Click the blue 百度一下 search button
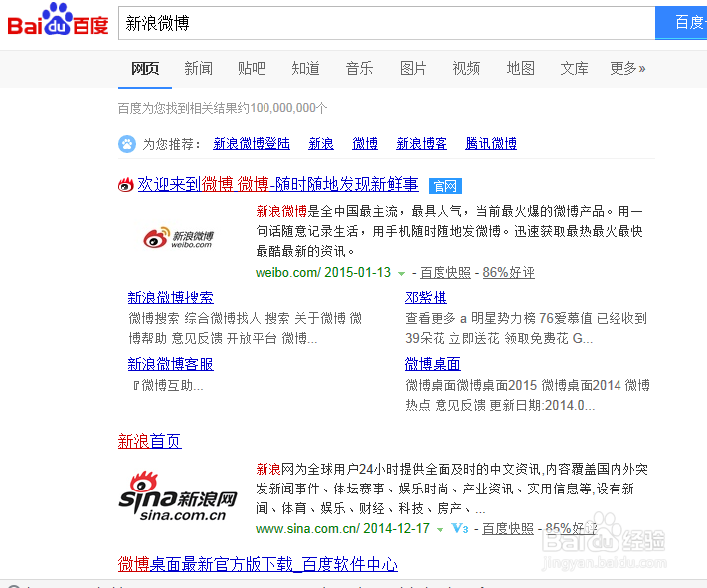Viewport: 707px width, 588px height. 681,23
